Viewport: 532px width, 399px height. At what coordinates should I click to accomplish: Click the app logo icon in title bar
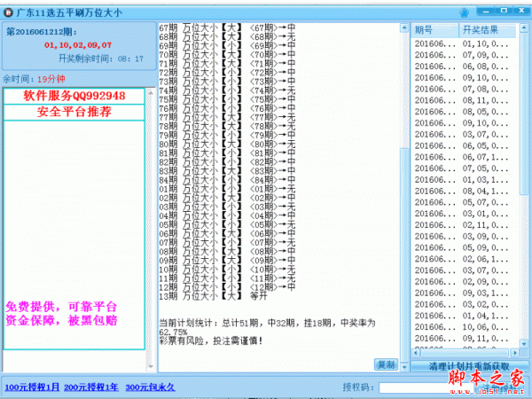coord(8,13)
